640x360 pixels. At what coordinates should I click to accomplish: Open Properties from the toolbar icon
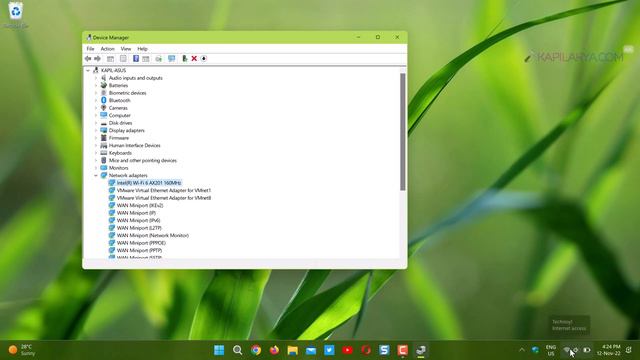tap(123, 59)
